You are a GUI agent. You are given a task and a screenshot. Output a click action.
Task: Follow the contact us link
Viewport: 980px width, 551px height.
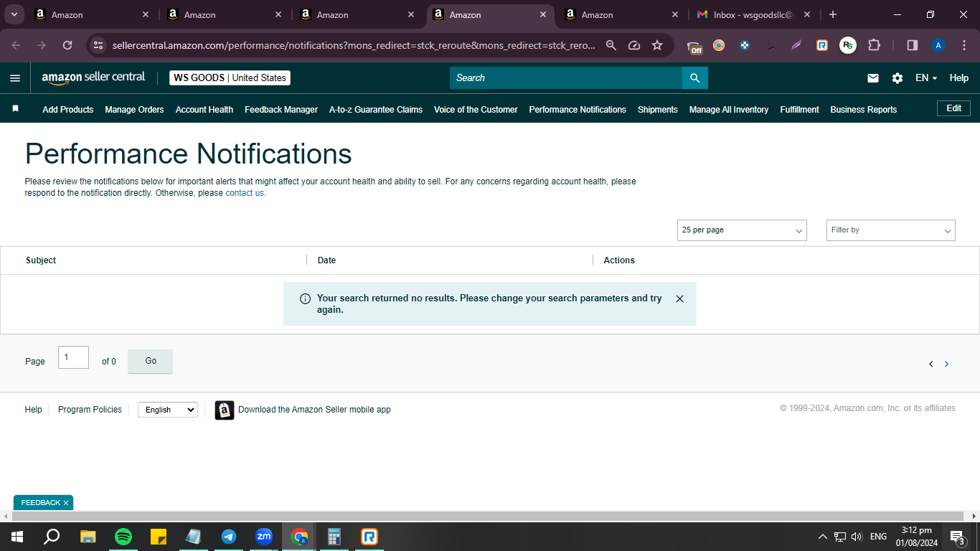point(245,193)
